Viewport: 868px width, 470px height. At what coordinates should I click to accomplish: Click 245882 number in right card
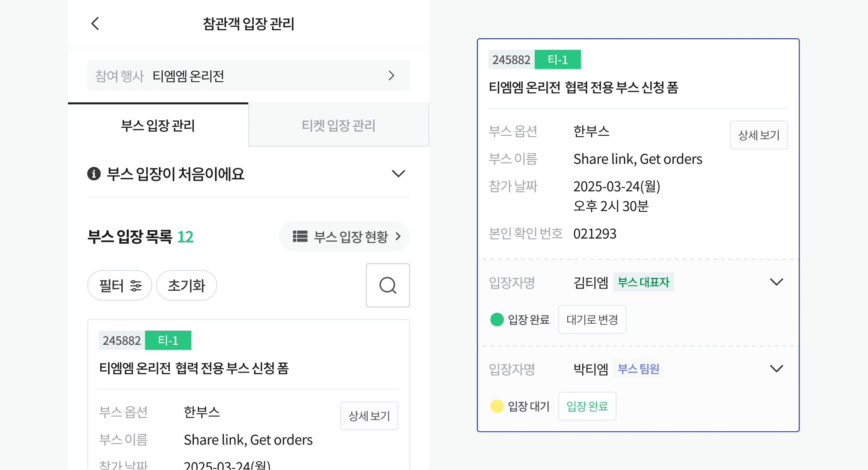[511, 60]
